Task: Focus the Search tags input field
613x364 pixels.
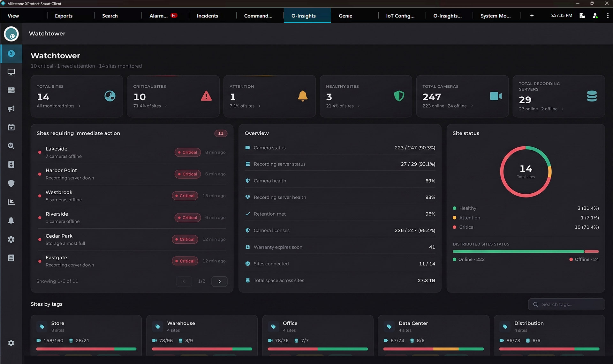Action: coord(566,304)
